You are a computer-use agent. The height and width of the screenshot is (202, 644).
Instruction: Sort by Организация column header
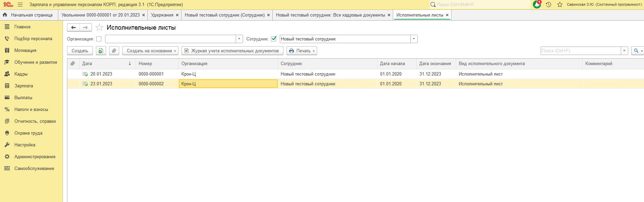click(228, 63)
